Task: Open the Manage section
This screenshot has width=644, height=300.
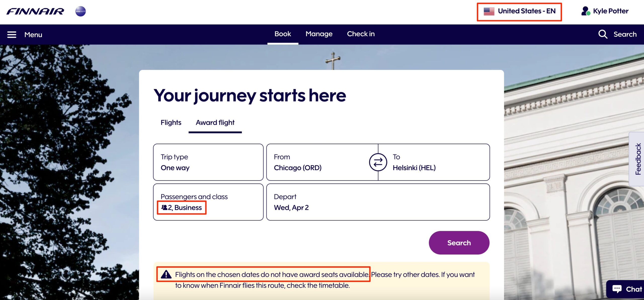Action: point(319,34)
